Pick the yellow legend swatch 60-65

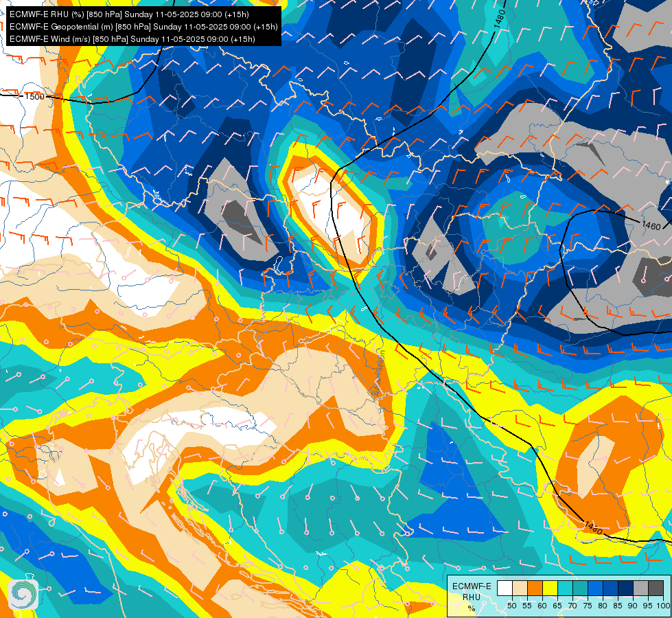coord(550,588)
